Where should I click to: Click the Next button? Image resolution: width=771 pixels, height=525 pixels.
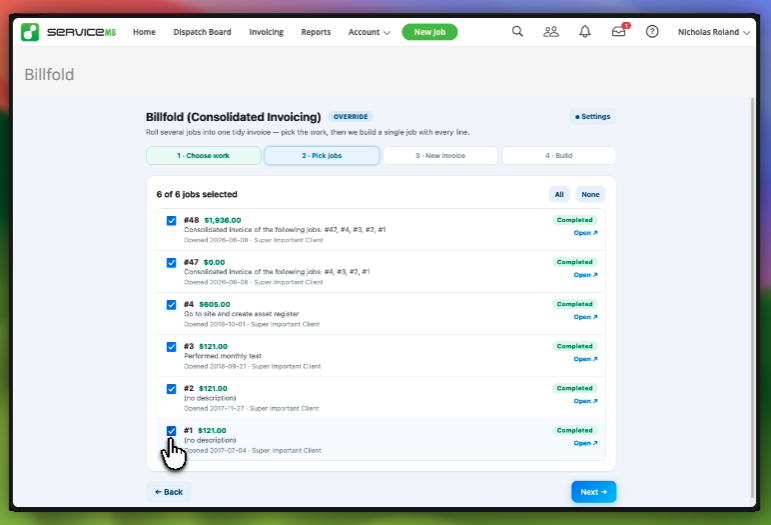pyautogui.click(x=593, y=492)
